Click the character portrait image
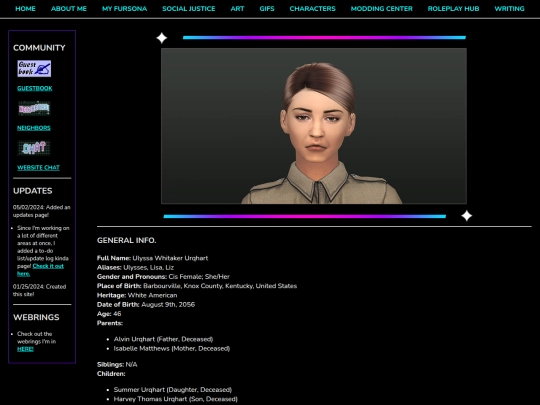 pyautogui.click(x=314, y=126)
